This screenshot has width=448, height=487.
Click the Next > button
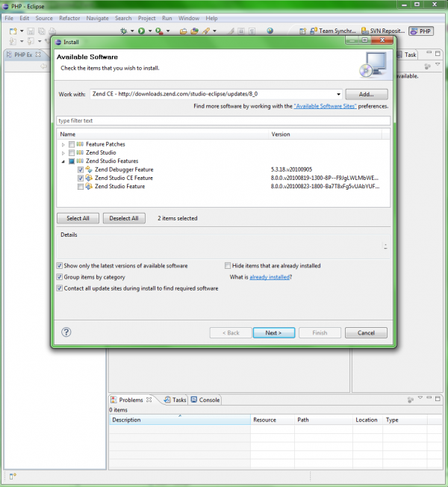pyautogui.click(x=273, y=332)
